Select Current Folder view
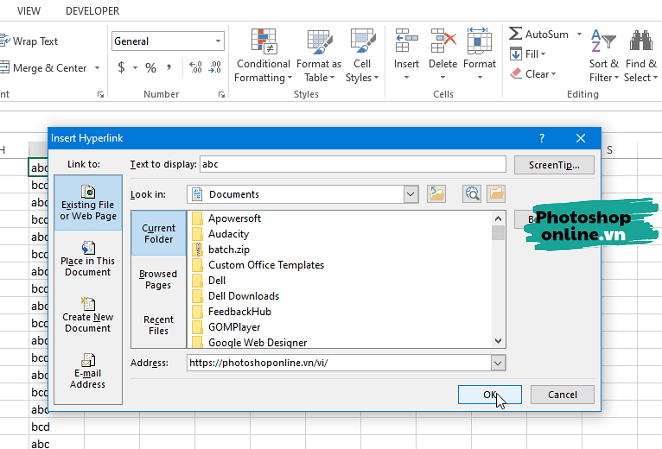Screen dimensions: 662x449 [x=158, y=234]
